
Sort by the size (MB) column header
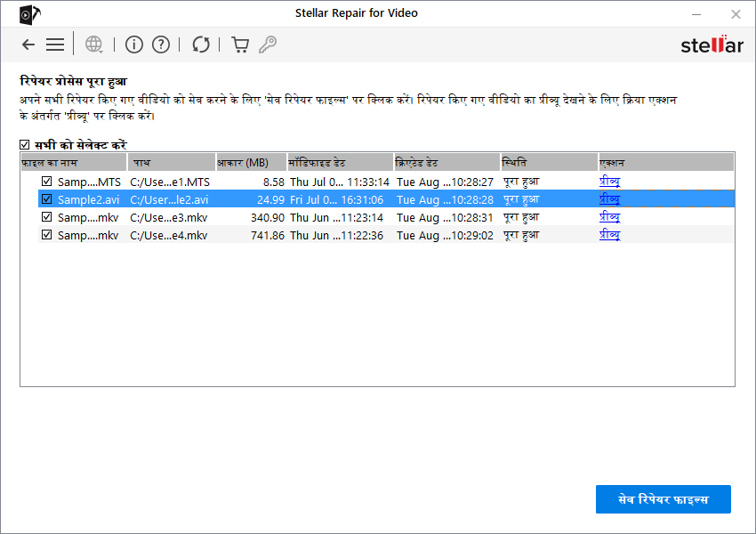(x=251, y=163)
